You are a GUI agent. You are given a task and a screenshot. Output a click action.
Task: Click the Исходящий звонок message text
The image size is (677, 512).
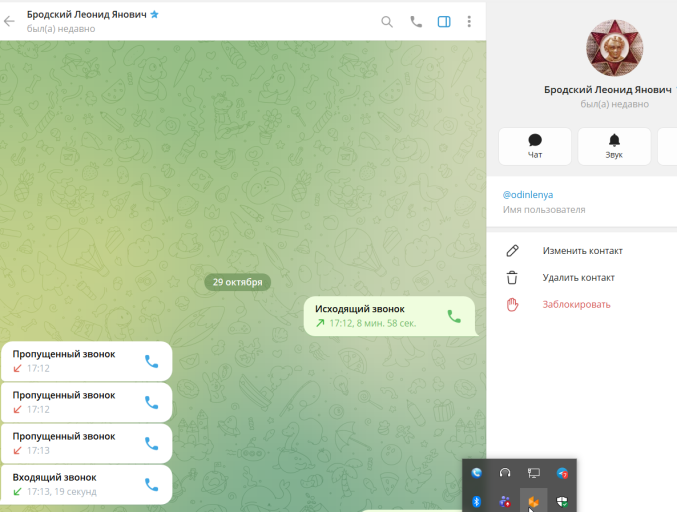pos(360,309)
